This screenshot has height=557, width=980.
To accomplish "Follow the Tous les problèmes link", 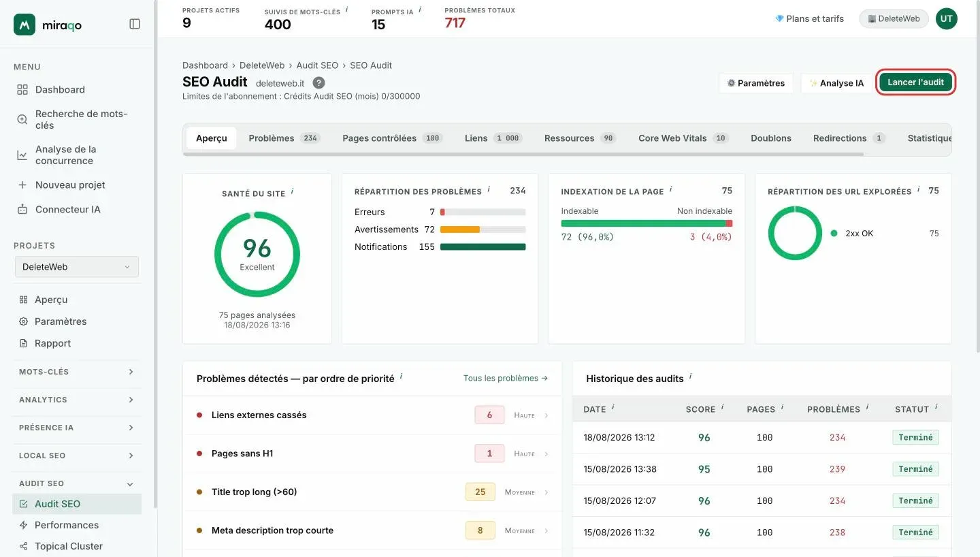I will click(506, 378).
